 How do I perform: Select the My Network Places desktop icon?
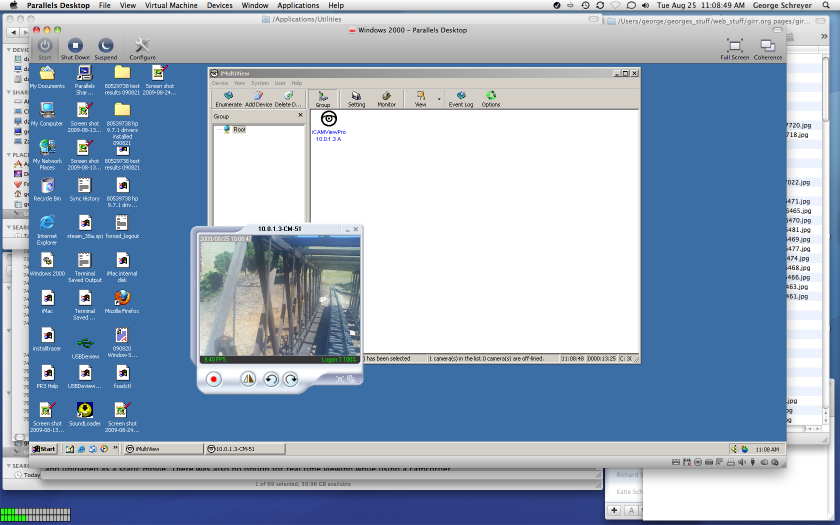[47, 154]
